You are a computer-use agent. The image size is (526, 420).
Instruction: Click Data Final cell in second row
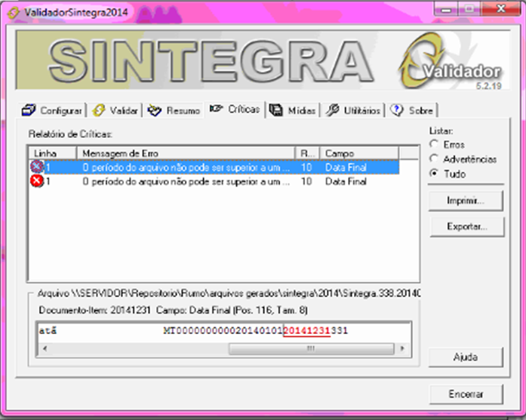pos(346,181)
